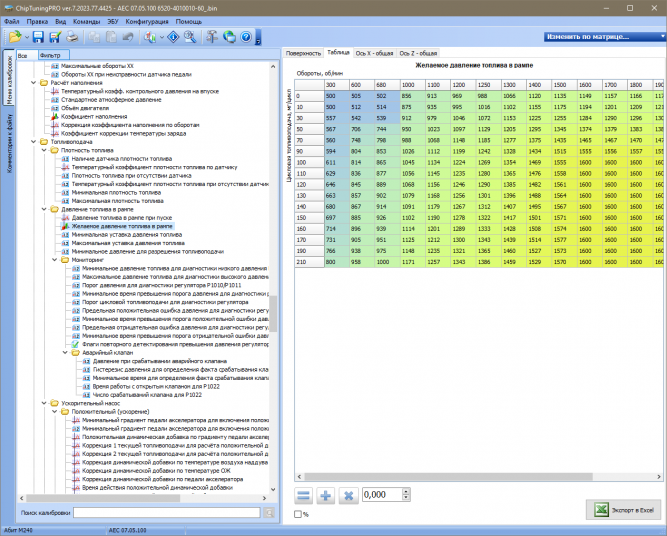Image resolution: width=667 pixels, height=536 pixels.
Task: Open the ЭБУ menu
Action: click(113, 21)
